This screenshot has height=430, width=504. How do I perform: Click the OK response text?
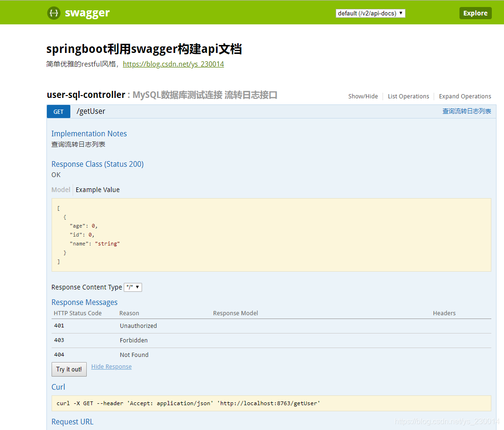56,175
